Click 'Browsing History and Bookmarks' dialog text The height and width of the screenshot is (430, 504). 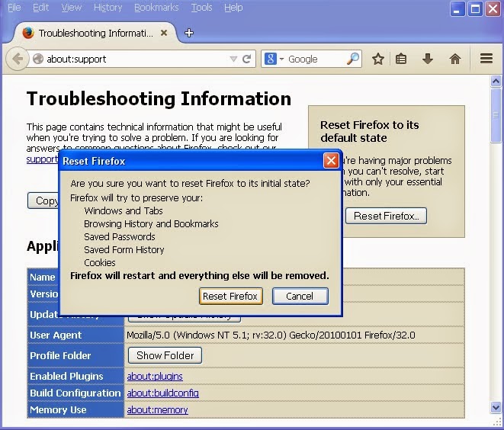tap(151, 223)
